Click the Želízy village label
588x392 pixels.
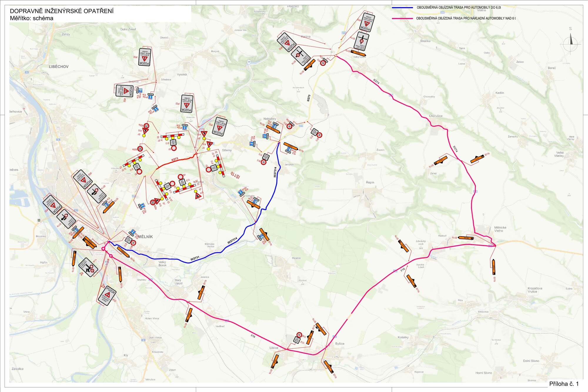coord(66,34)
